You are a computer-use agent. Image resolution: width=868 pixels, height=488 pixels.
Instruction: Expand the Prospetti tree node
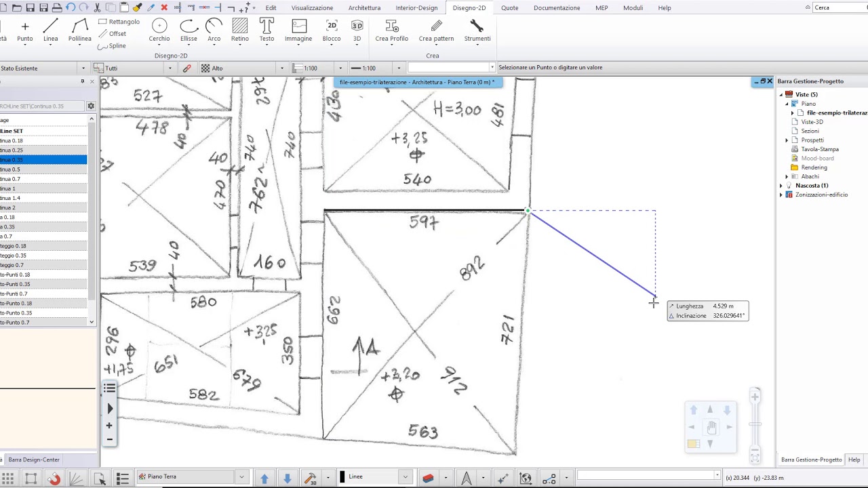(787, 140)
